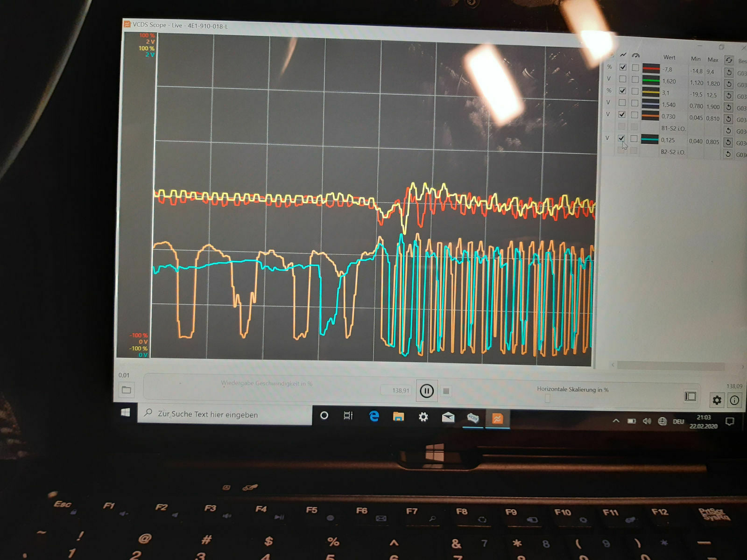This screenshot has height=560, width=747.
Task: Toggle the side panel layout icon
Action: 690,397
